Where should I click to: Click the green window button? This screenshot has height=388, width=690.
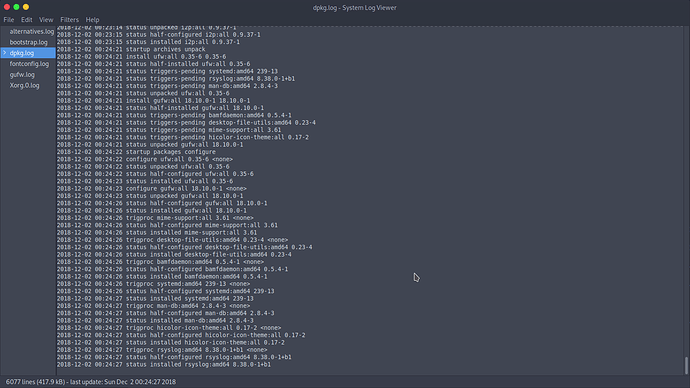pyautogui.click(x=16, y=7)
